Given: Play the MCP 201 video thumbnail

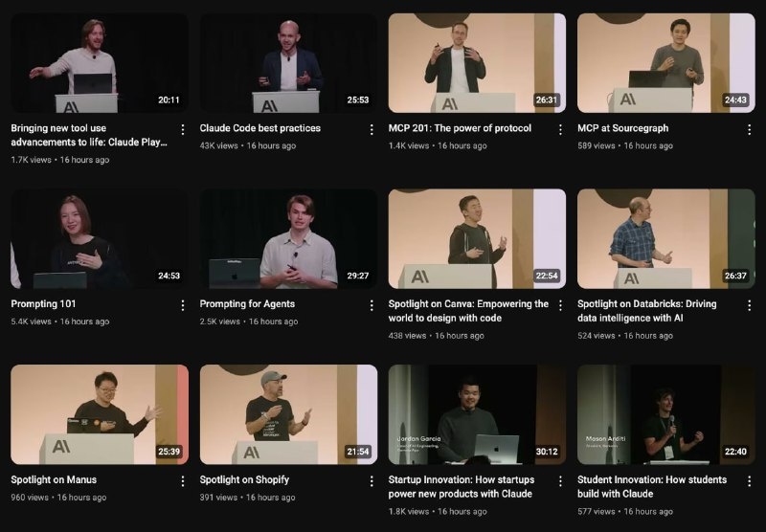Looking at the screenshot, I should (x=477, y=63).
